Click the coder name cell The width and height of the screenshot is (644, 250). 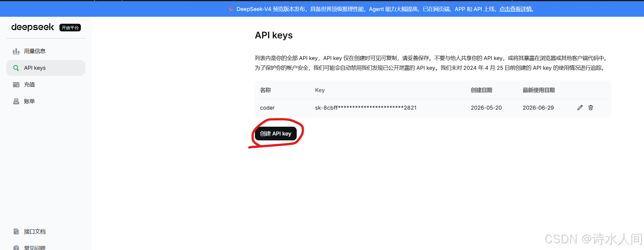tap(267, 108)
